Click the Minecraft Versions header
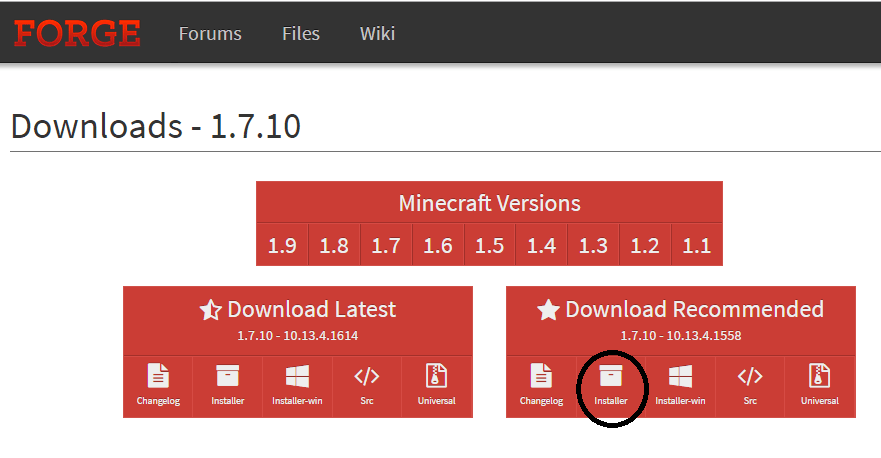Viewport: 881px width, 458px height. click(489, 203)
